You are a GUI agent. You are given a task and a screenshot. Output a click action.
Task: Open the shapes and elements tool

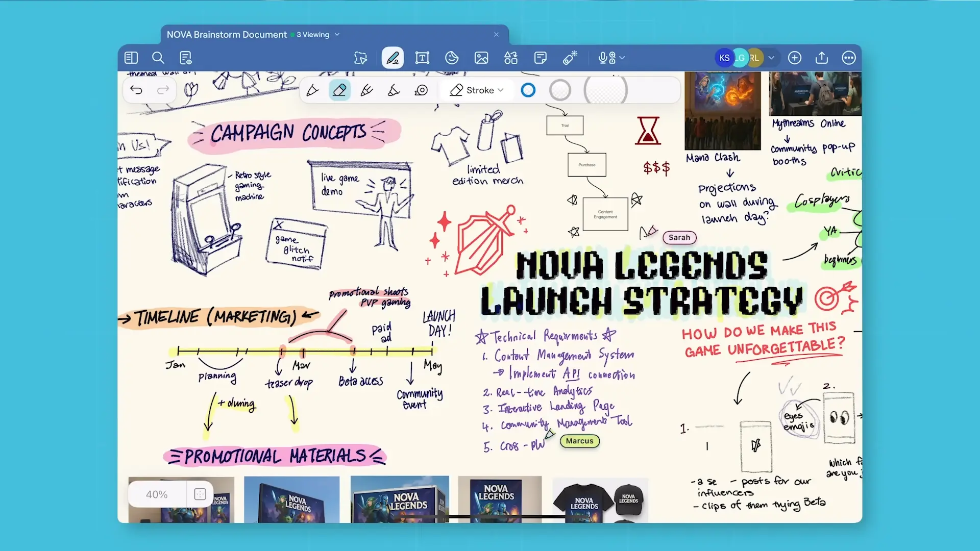511,58
